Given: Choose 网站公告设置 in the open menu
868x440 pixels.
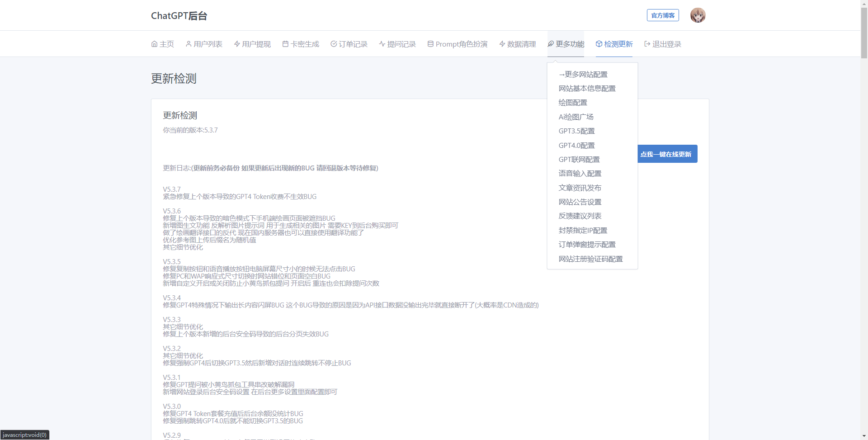Looking at the screenshot, I should [x=580, y=202].
